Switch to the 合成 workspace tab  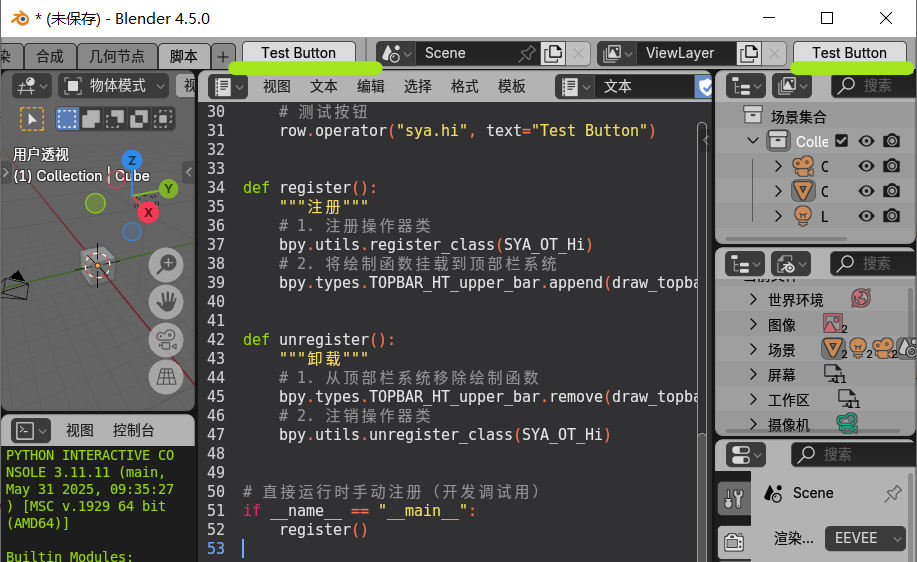point(50,57)
